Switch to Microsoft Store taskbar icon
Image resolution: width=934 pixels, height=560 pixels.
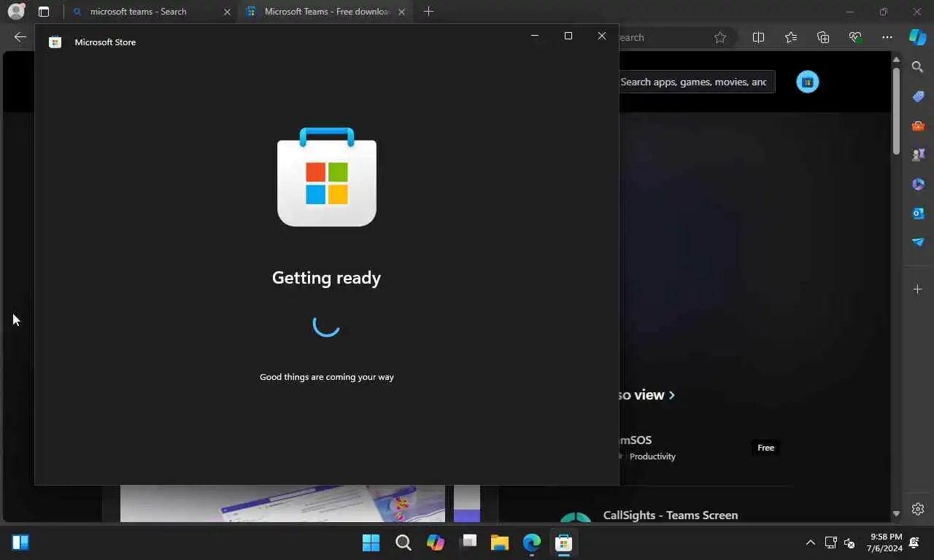tap(563, 542)
